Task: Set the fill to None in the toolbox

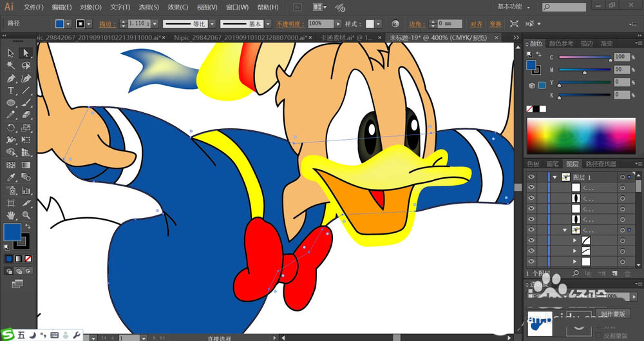Action: 28,258
